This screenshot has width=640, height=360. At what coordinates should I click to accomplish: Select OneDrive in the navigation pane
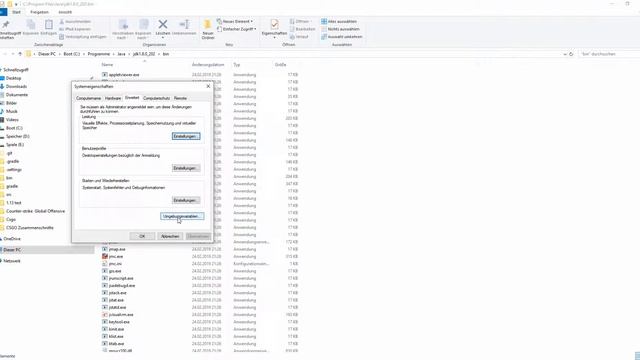coord(12,239)
